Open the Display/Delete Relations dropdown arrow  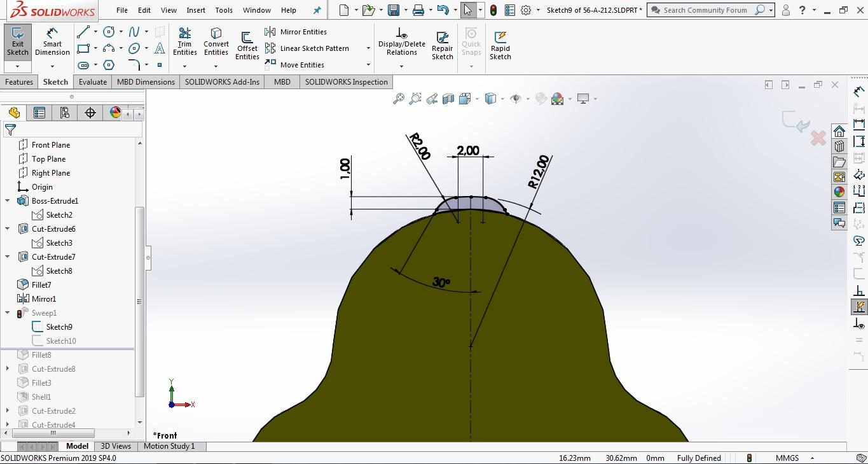(402, 66)
